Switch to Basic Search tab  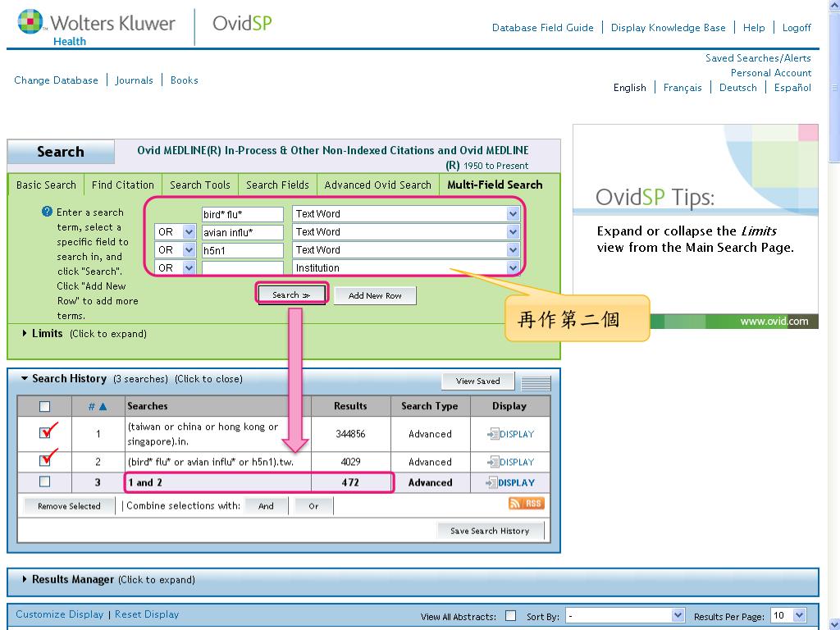coord(46,185)
